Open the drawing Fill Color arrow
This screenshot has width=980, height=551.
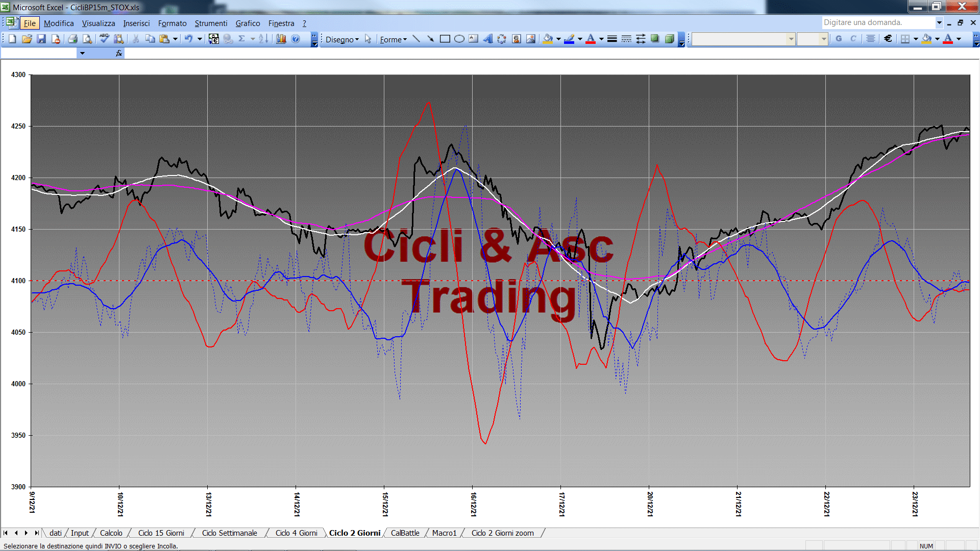click(558, 39)
